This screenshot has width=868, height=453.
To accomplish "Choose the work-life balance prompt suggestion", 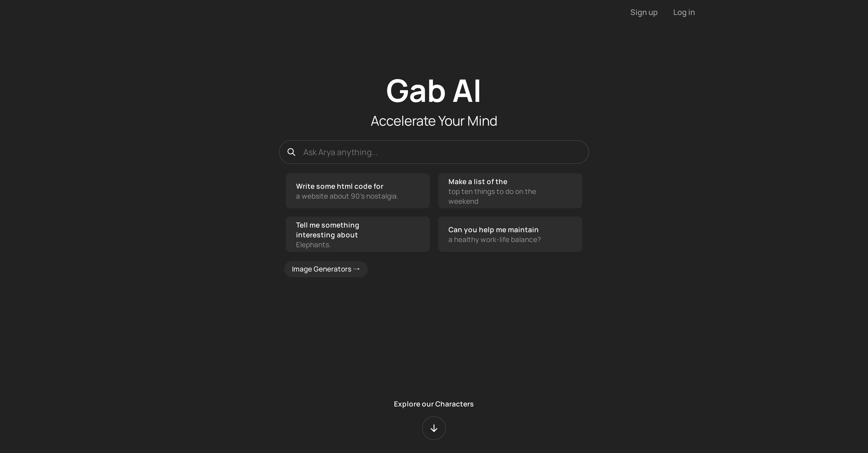I will tap(510, 234).
